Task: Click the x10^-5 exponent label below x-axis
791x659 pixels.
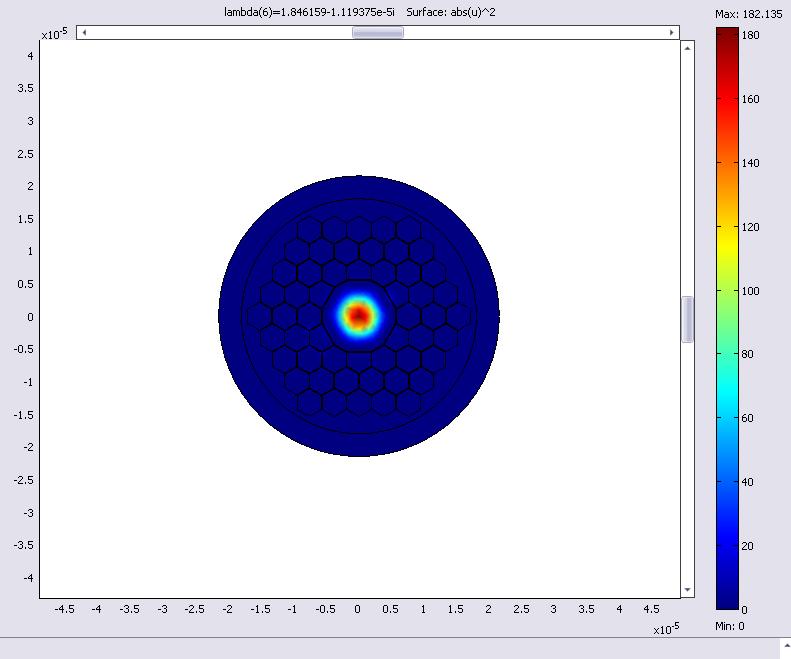Action: point(666,630)
